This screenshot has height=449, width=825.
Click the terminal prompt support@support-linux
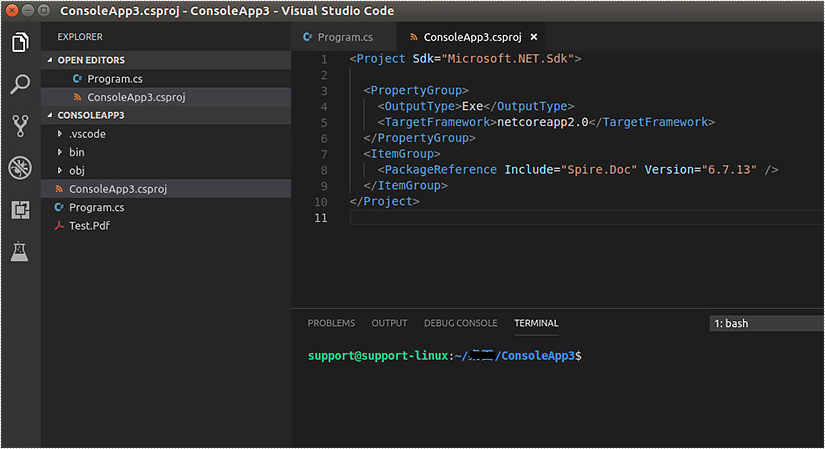pyautogui.click(x=378, y=356)
